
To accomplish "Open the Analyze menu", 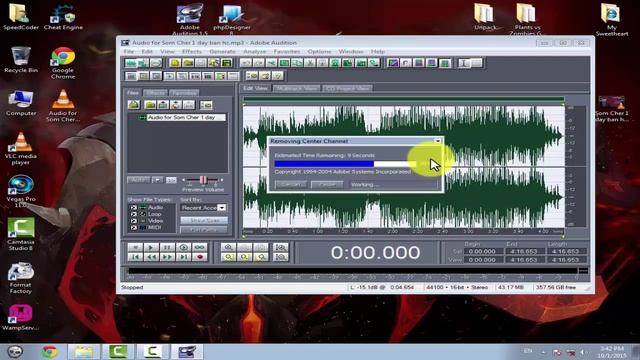I will coord(255,51).
